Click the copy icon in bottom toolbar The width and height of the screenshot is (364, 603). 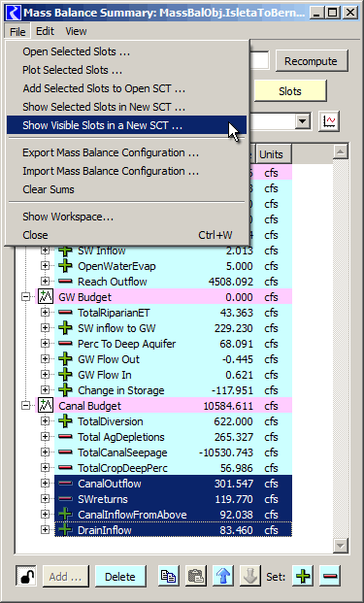[x=168, y=576]
